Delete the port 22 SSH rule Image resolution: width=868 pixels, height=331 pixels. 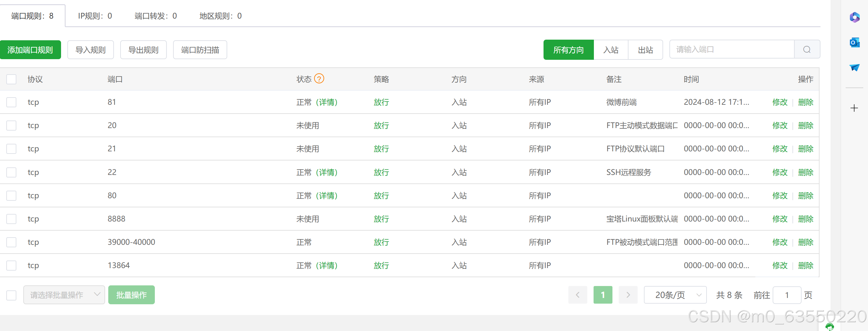(x=805, y=172)
